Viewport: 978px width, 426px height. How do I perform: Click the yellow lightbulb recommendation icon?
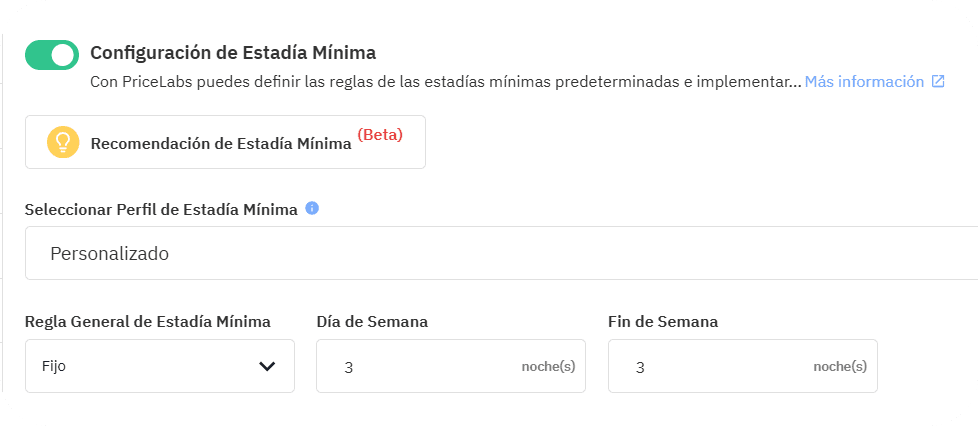pos(63,143)
